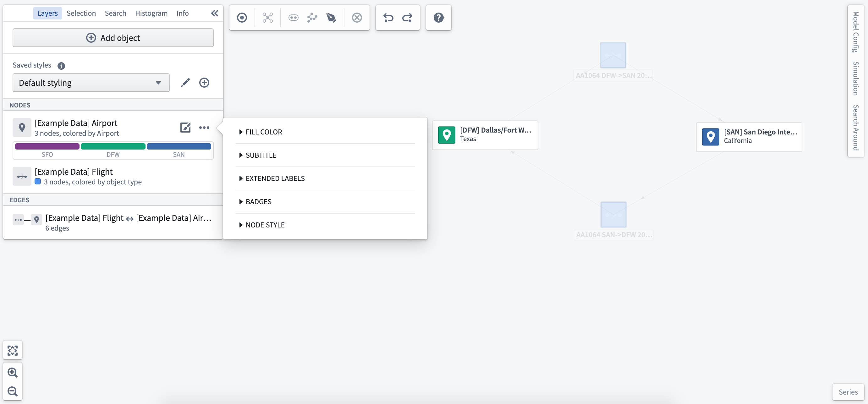Viewport: 868px width, 404px height.
Task: Click the Airport layer pin icon
Action: click(x=22, y=127)
